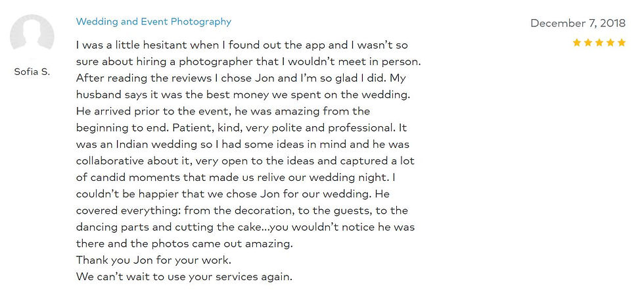Click the line starting "covered everything: from the decoration"
The height and width of the screenshot is (290, 644).
click(x=242, y=210)
